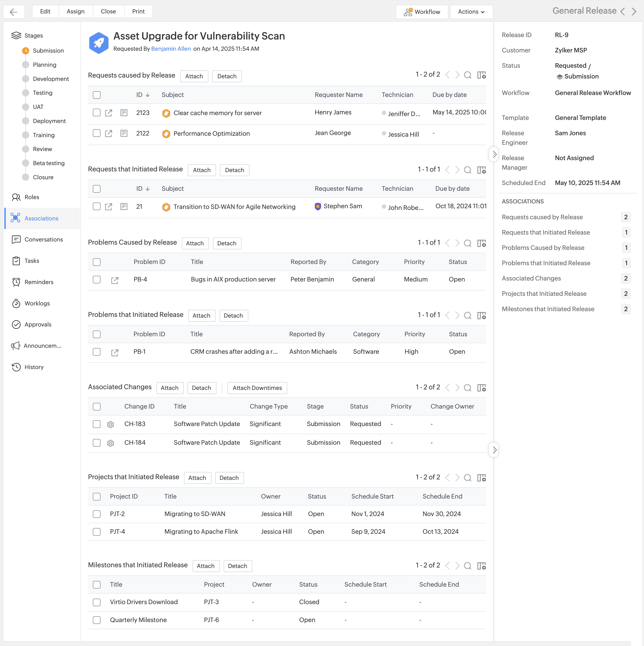Search Milestones that Initiated Release table
This screenshot has width=644, height=646.
point(467,566)
